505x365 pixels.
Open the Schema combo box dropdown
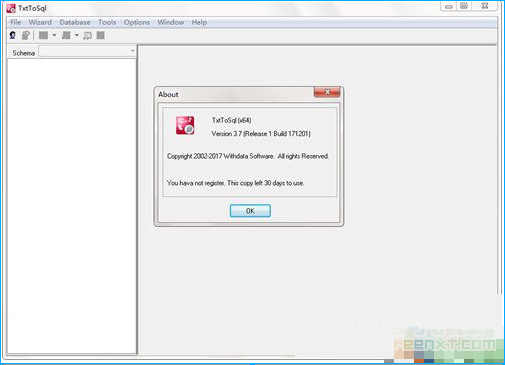click(x=132, y=51)
